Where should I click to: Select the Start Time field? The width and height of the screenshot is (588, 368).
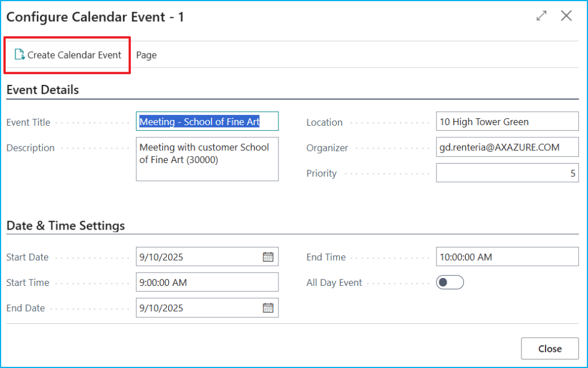point(207,282)
